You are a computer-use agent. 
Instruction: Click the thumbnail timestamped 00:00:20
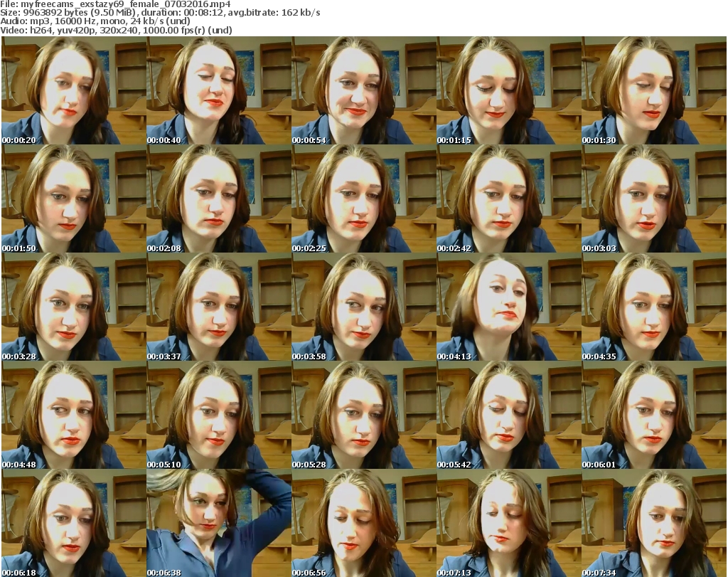point(73,90)
